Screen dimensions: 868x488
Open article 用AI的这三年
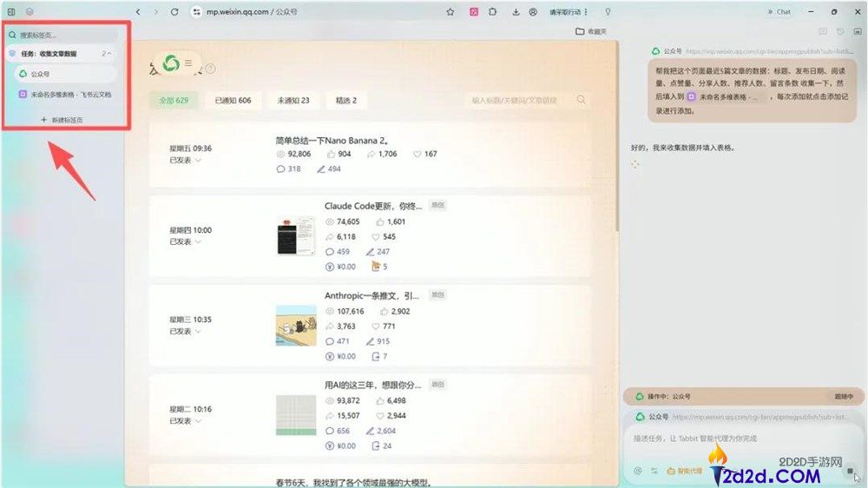372,385
